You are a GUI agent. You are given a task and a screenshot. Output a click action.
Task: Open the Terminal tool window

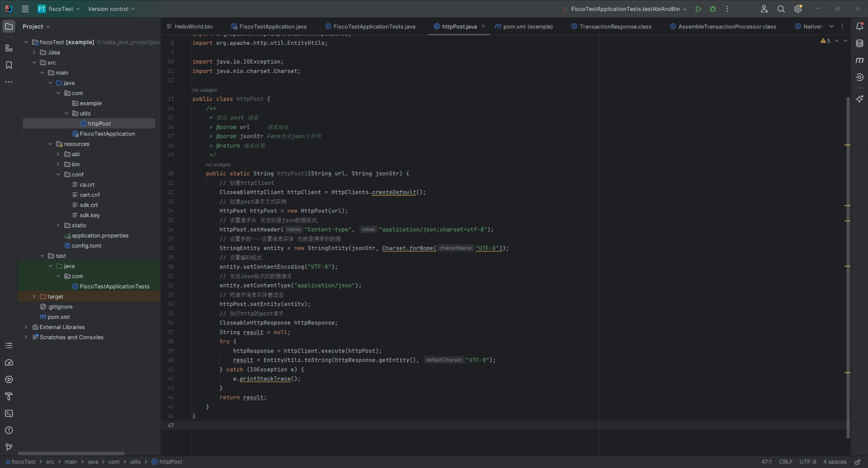click(9, 413)
